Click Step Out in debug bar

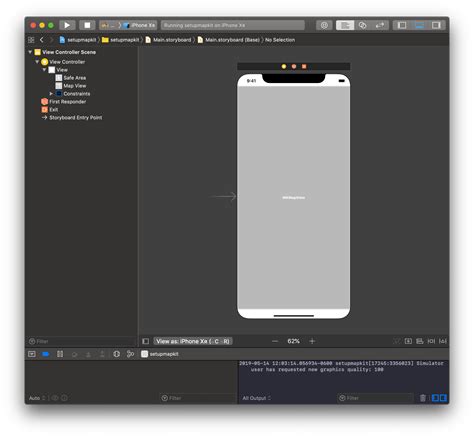click(x=102, y=354)
